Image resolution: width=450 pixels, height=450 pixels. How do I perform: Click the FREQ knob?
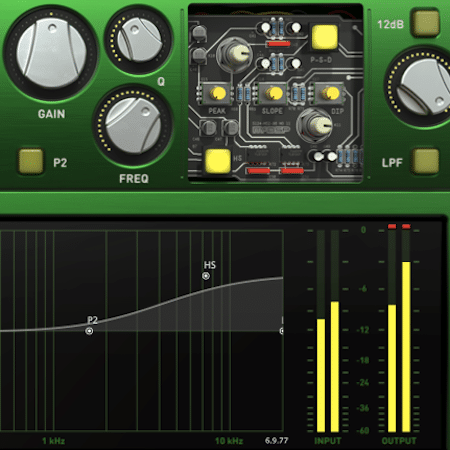coord(133,126)
